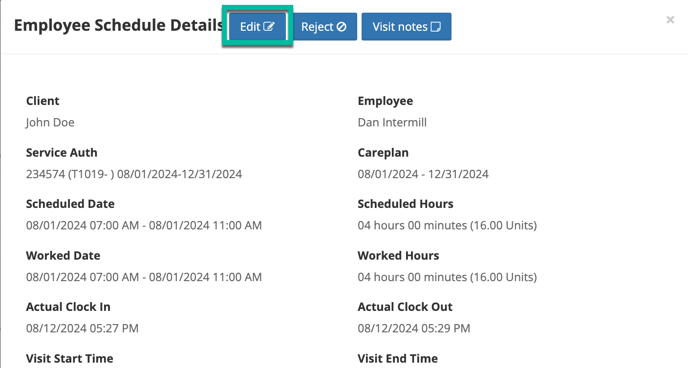The height and width of the screenshot is (368, 688).
Task: Click the Worked Hours value
Action: click(x=447, y=277)
